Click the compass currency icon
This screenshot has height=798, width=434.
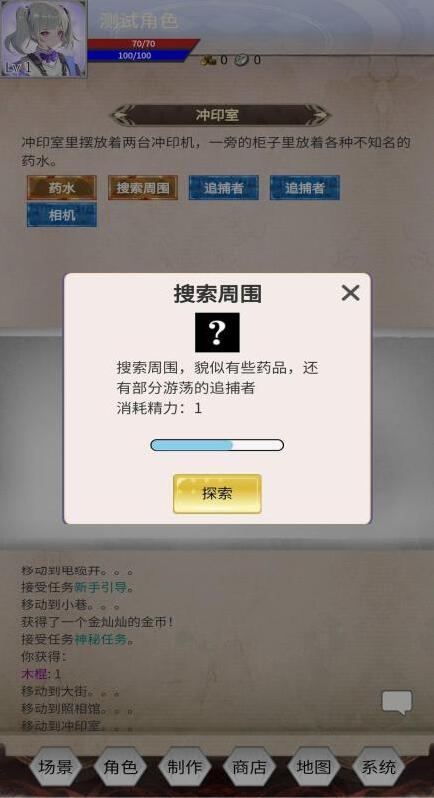coord(242,60)
